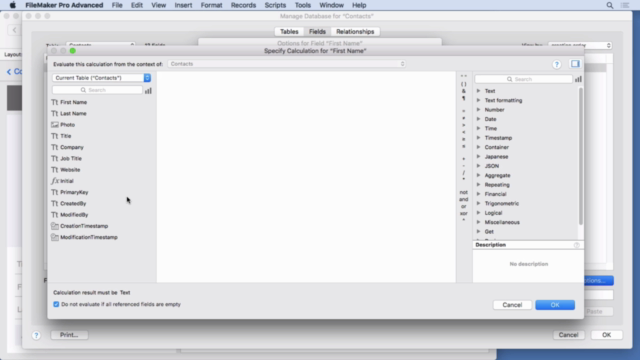
Task: Open the Scripts menu
Action: click(x=275, y=5)
